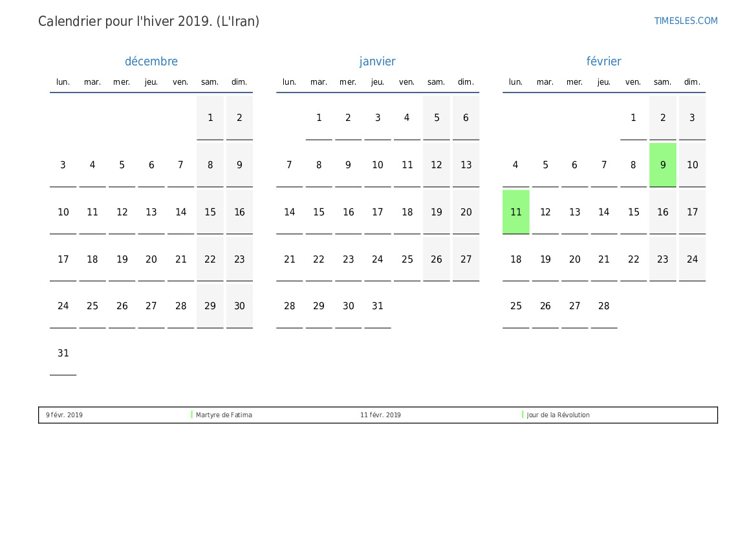This screenshot has width=756, height=535.
Task: Open the TIMESLES.COM link
Action: pos(686,21)
